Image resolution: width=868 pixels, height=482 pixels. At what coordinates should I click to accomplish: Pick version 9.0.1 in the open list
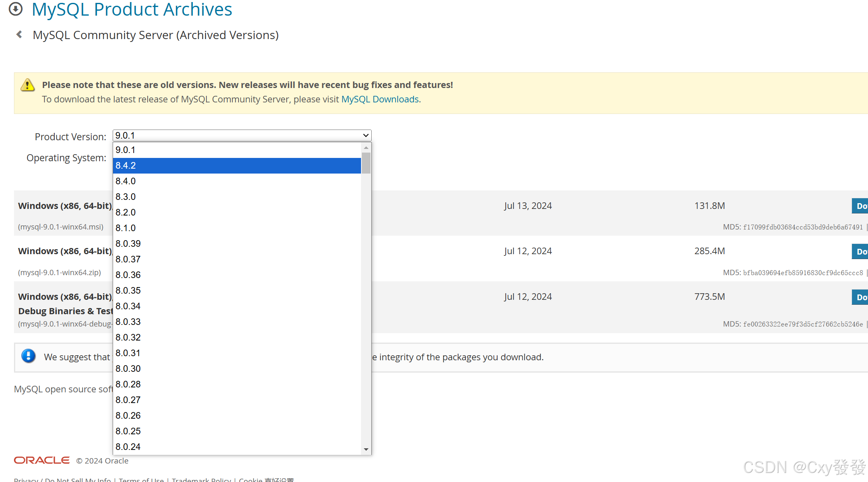coord(237,150)
